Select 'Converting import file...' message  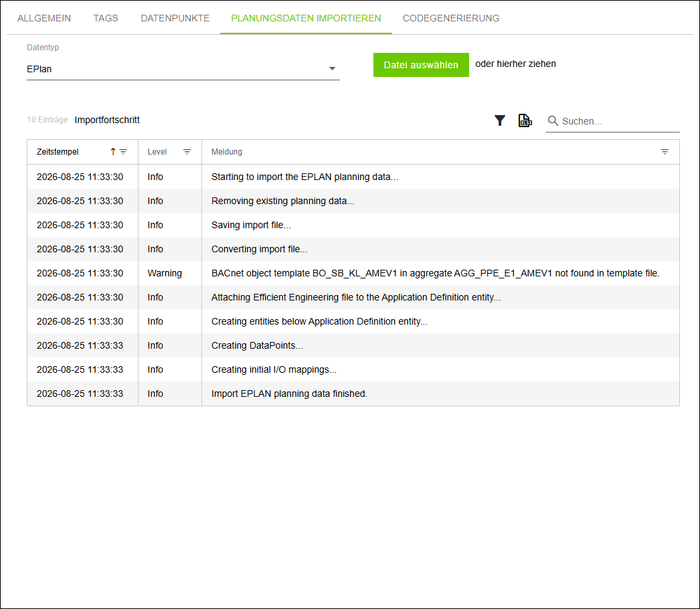[260, 249]
